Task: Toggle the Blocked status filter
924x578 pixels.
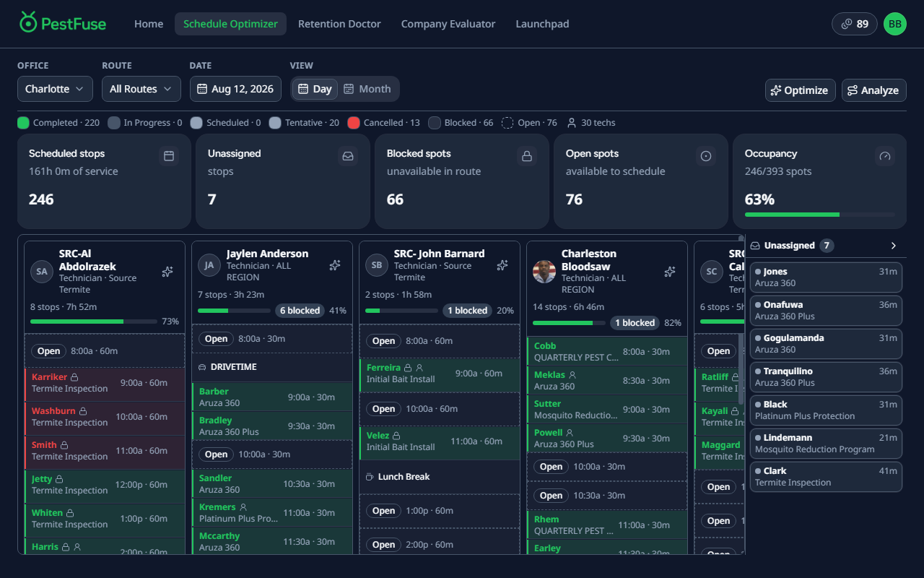Action: point(461,123)
